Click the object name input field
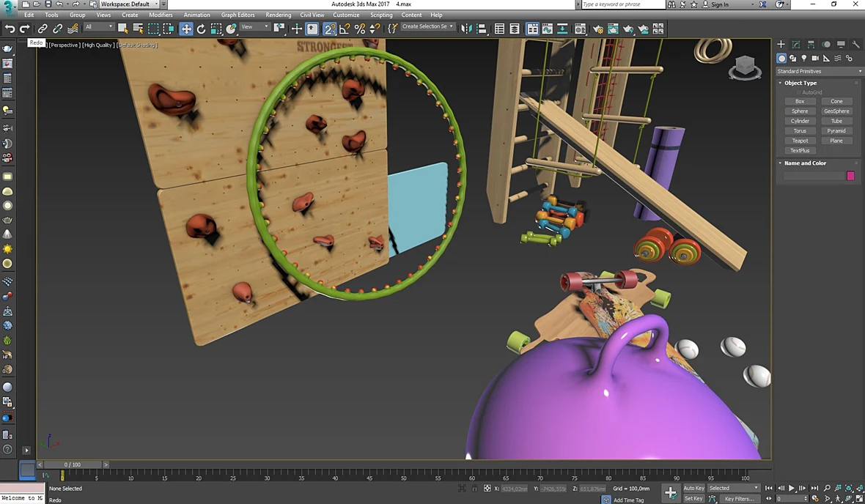865x504 pixels. pos(814,176)
